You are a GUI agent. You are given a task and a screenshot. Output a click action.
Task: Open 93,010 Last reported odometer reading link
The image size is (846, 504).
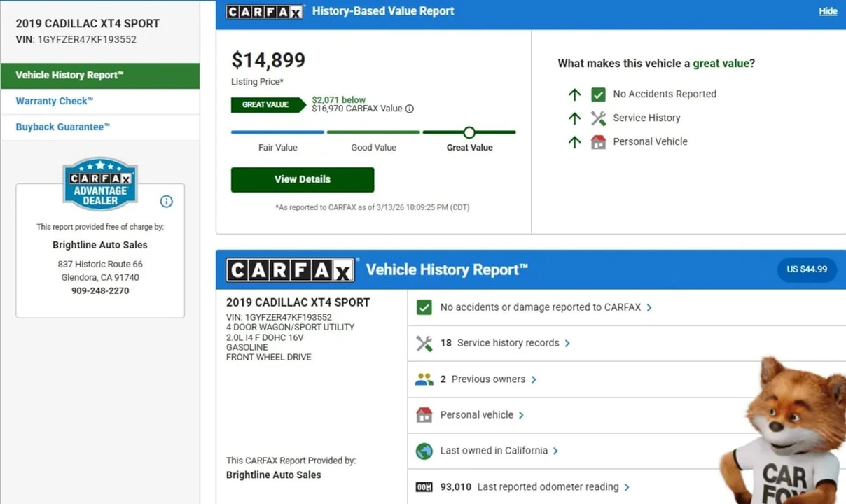(529, 486)
